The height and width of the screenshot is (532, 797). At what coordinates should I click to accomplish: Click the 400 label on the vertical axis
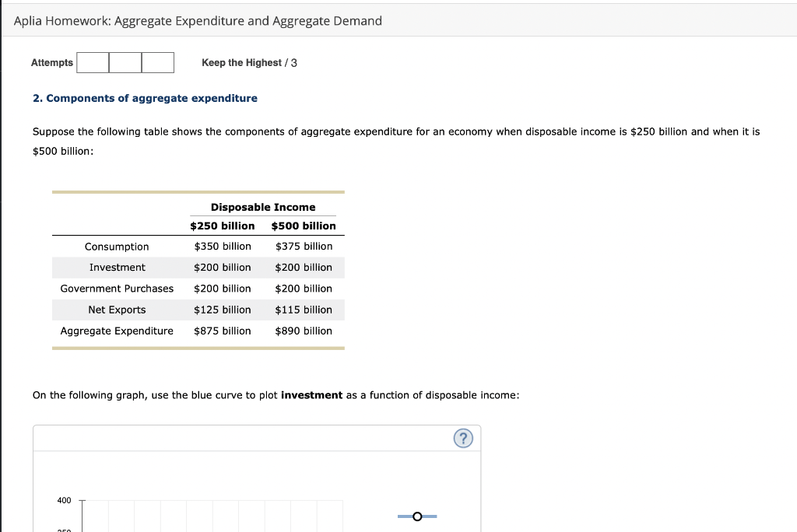pos(65,500)
